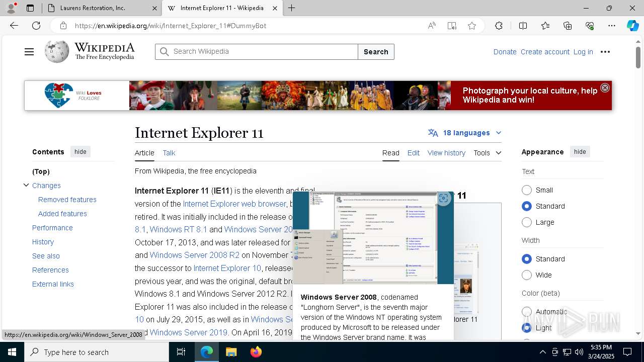Click the browser Back arrow
The image size is (644, 362).
click(14, 26)
